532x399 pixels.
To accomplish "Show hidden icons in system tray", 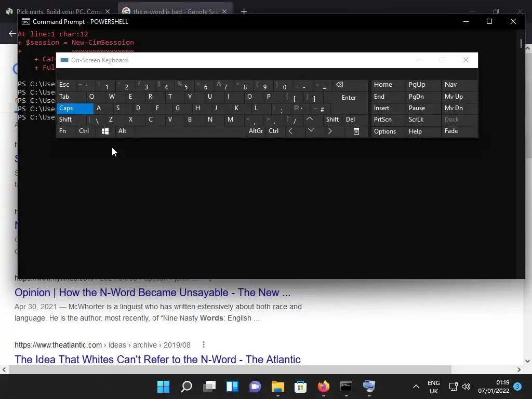I will pos(416,387).
